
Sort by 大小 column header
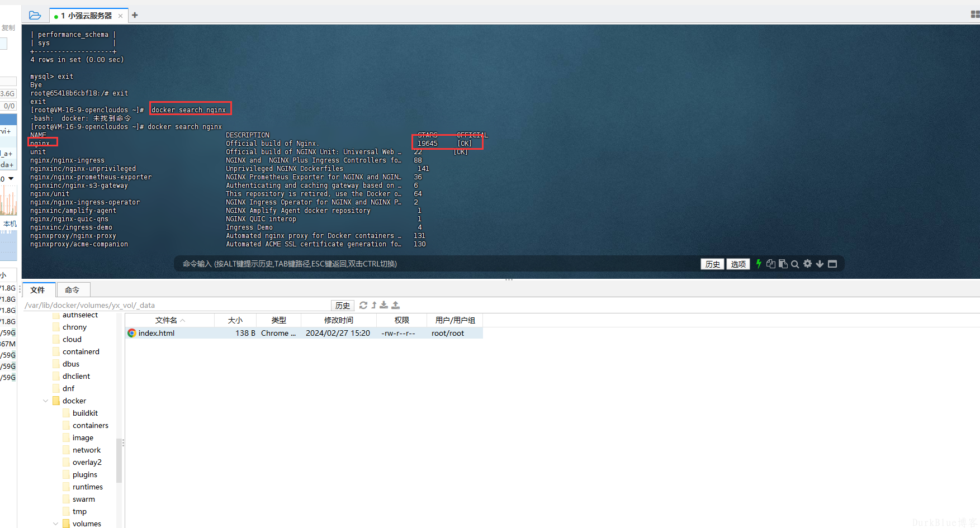[x=235, y=320]
